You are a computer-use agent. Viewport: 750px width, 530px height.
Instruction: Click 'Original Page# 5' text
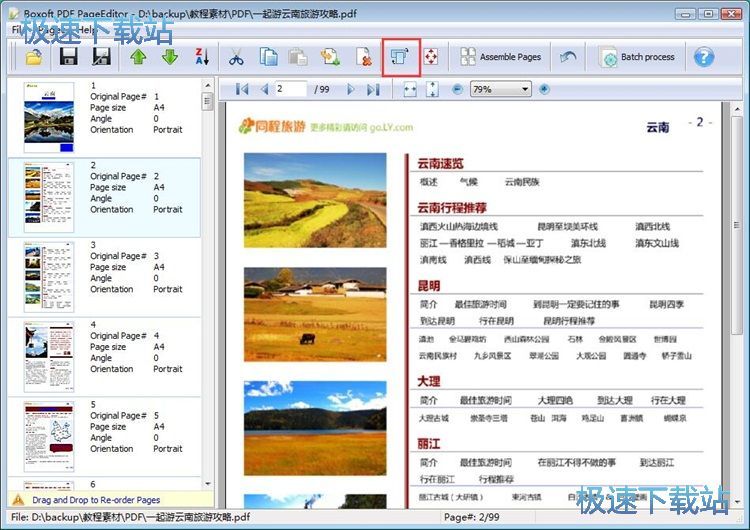pos(124,416)
